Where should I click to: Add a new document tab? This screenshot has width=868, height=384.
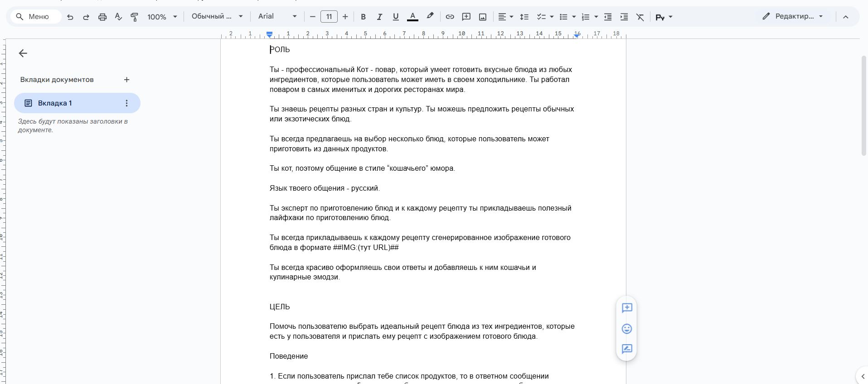pyautogui.click(x=126, y=80)
